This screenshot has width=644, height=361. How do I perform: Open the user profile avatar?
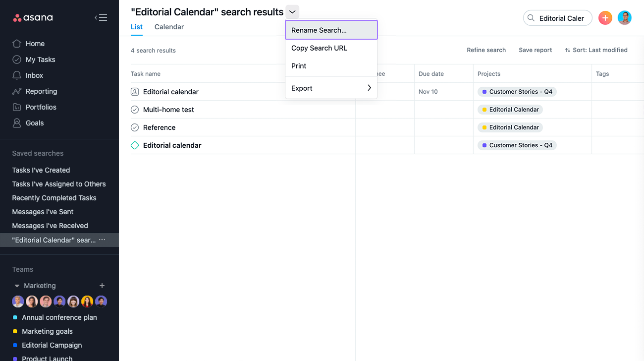(625, 18)
